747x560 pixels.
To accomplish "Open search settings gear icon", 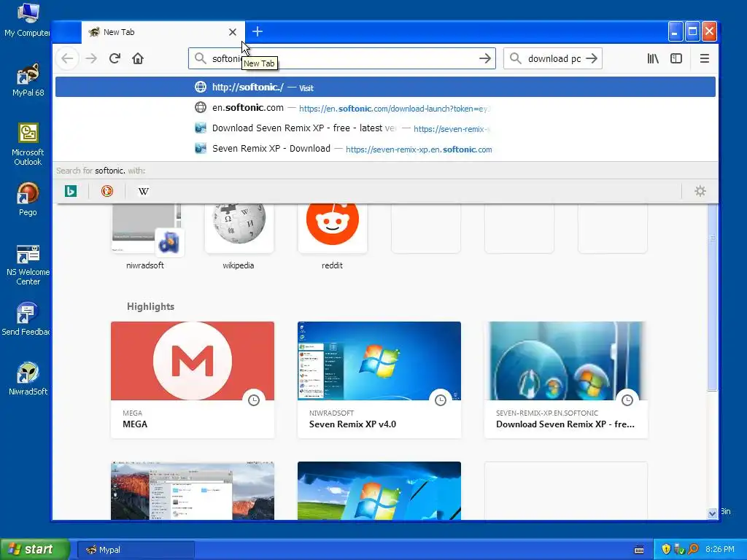I will (x=700, y=191).
